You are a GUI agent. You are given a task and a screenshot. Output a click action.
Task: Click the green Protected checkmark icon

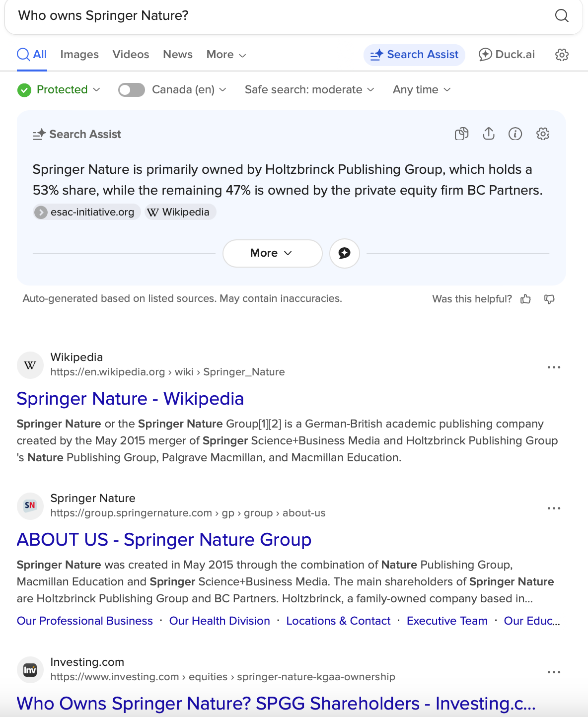pyautogui.click(x=24, y=90)
